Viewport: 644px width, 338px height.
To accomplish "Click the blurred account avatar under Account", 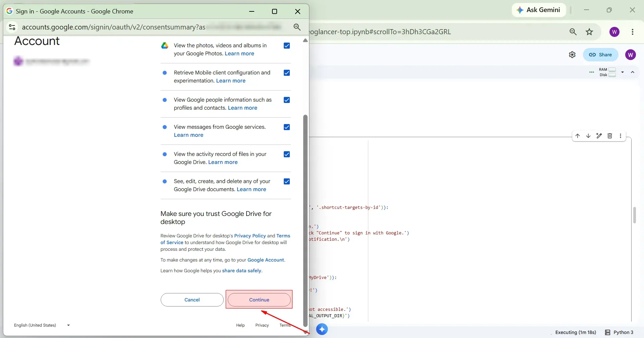I will coord(18,61).
